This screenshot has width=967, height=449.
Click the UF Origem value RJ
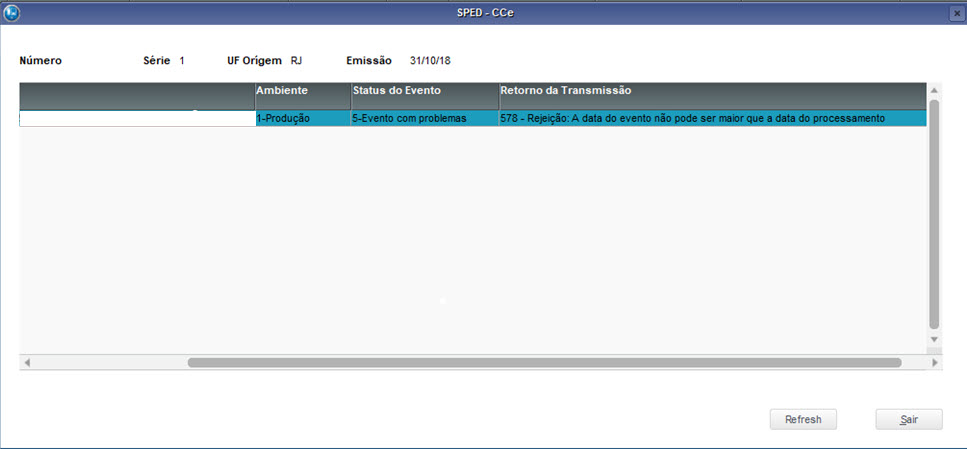point(296,61)
